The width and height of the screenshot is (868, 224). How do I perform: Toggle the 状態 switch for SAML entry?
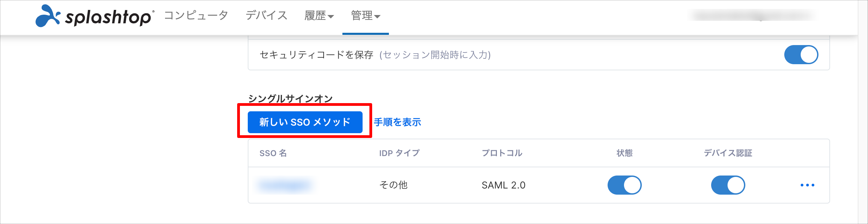624,185
